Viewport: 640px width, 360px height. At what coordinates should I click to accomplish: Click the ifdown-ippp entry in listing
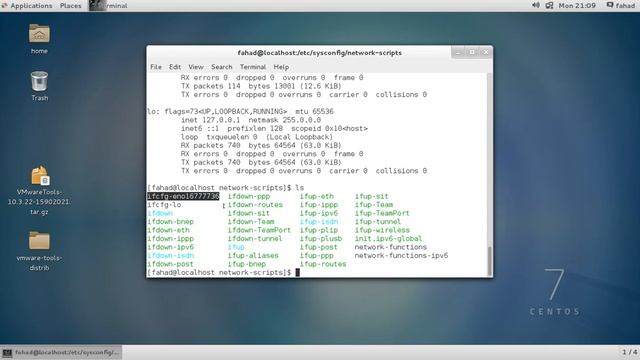(170, 239)
